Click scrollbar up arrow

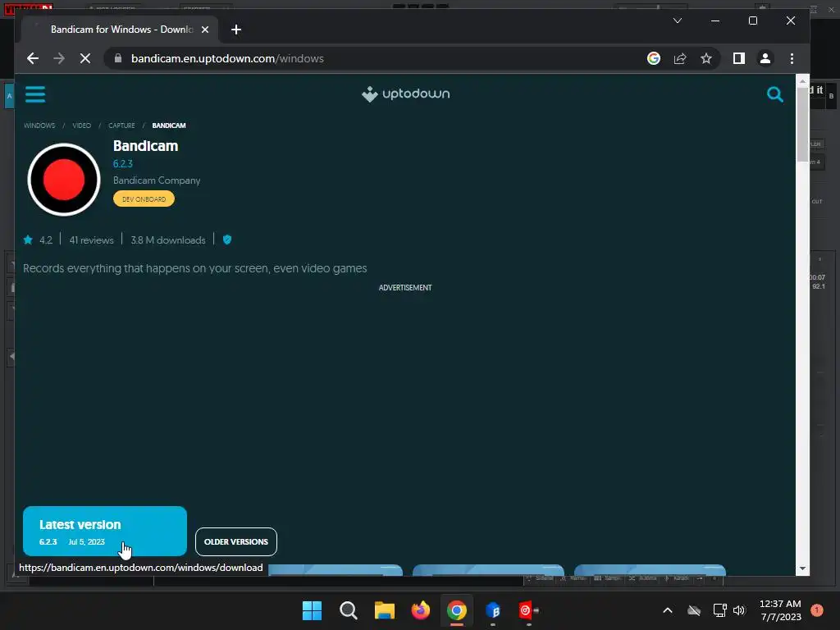[802, 81]
